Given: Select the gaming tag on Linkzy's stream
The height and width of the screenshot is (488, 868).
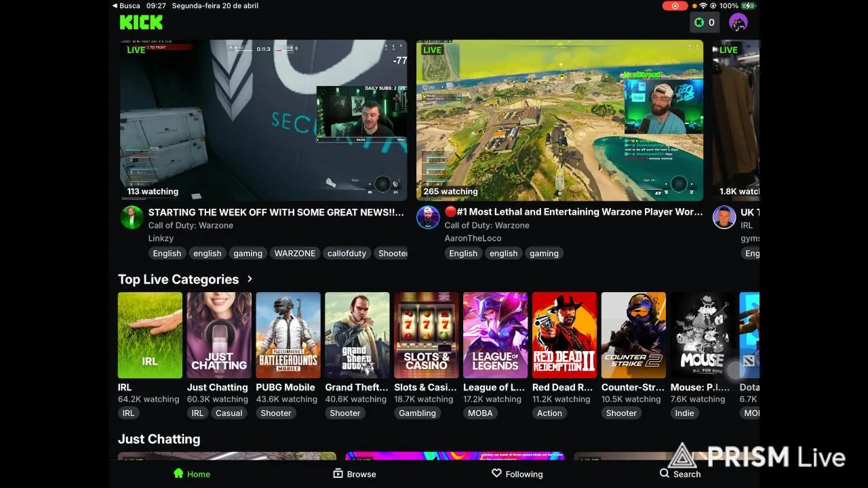Looking at the screenshot, I should [248, 253].
